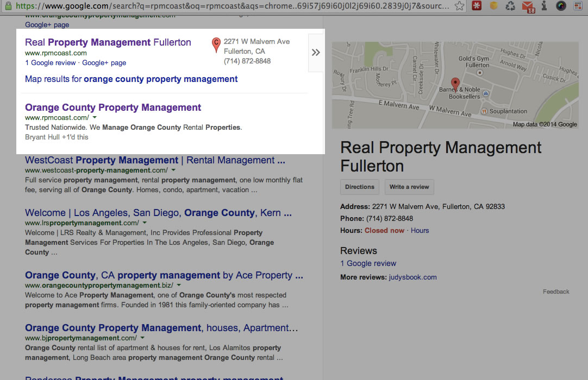Click the phone number (714) 872-8848 in listing
Image resolution: width=588 pixels, height=380 pixels.
(247, 61)
